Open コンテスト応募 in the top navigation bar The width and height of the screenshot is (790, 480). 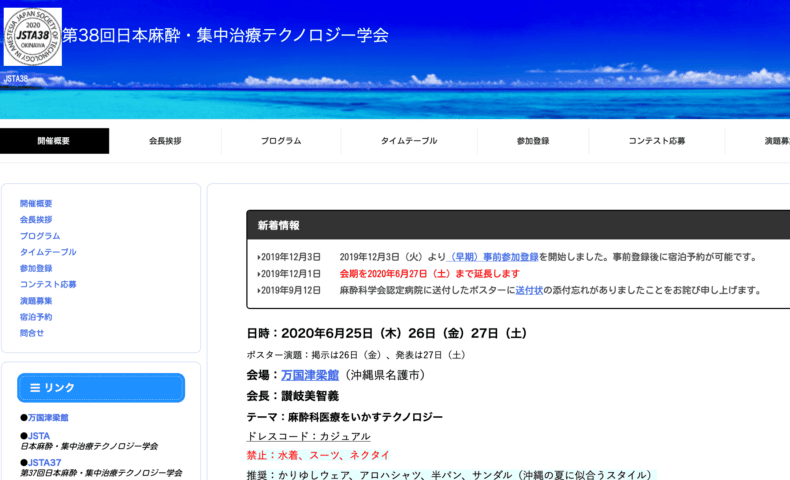click(657, 141)
